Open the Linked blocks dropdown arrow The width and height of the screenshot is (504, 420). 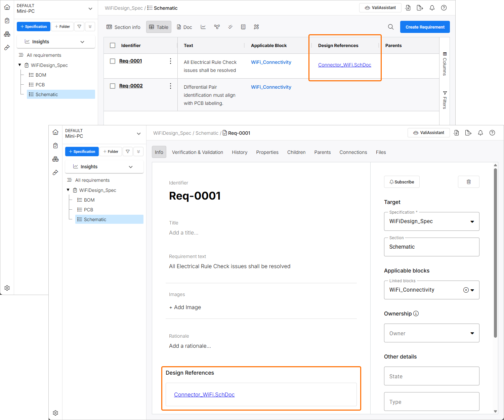(472, 290)
